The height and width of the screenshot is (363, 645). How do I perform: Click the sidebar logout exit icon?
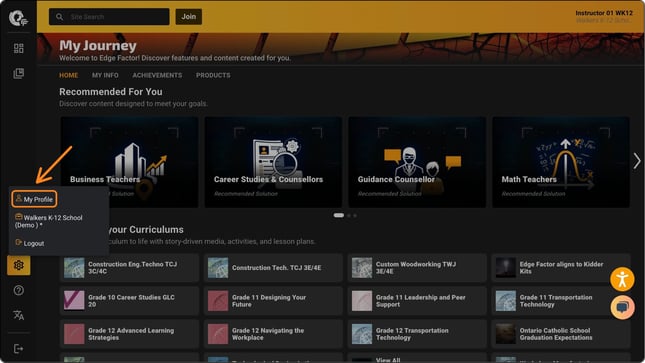[x=19, y=349]
